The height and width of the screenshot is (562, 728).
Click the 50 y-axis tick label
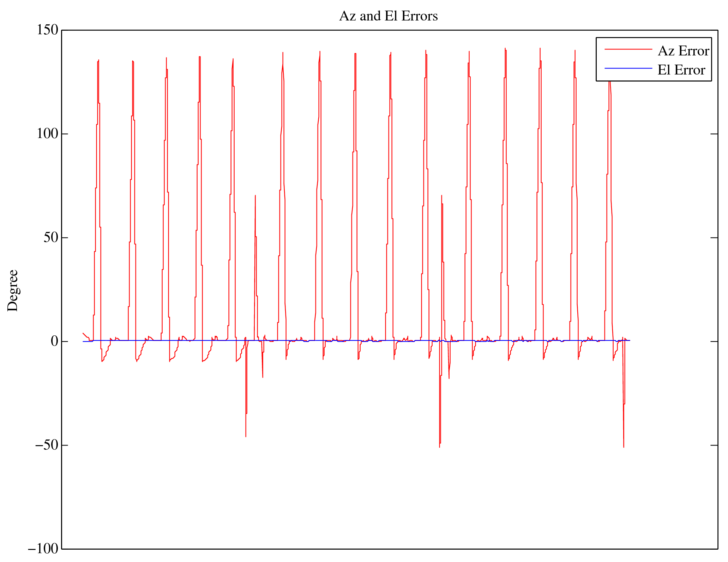pyautogui.click(x=51, y=238)
